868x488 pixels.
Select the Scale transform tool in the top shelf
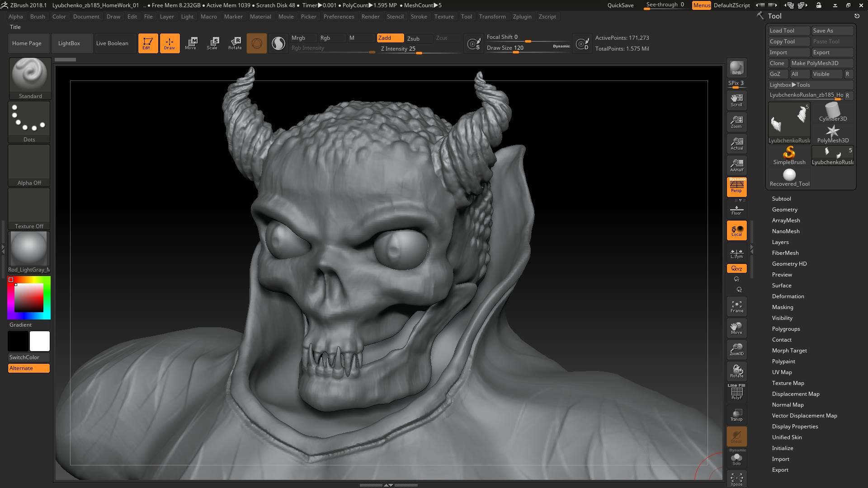[212, 43]
